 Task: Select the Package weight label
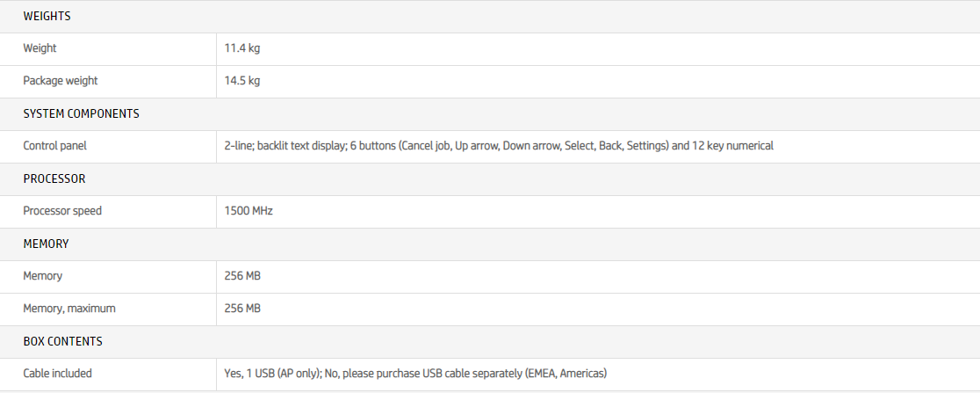tap(60, 81)
